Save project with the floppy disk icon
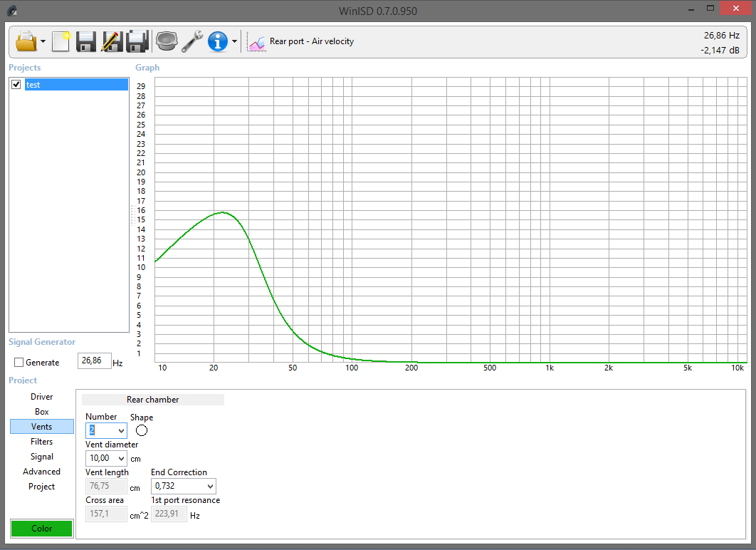Screen dimensions: 756x550 86,41
